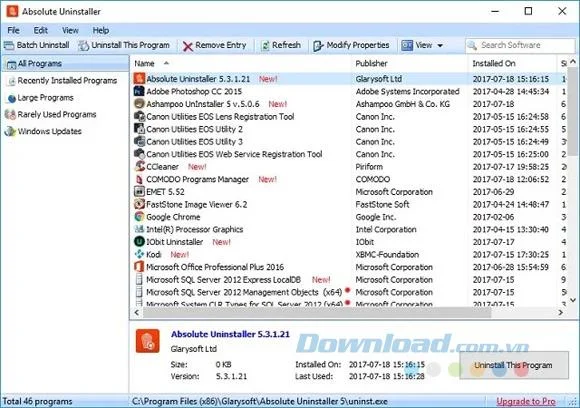
Task: Click the Google Chrome row icon
Action: [139, 217]
